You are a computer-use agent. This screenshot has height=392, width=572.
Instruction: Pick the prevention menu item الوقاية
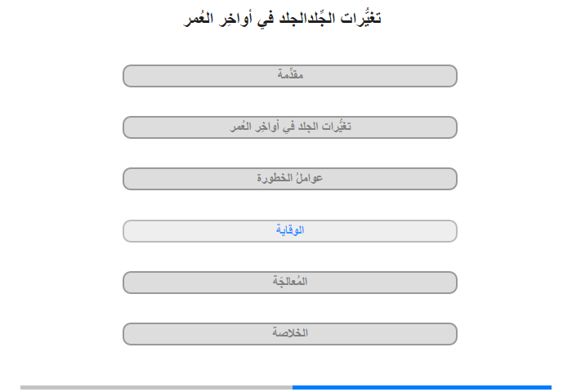click(290, 231)
